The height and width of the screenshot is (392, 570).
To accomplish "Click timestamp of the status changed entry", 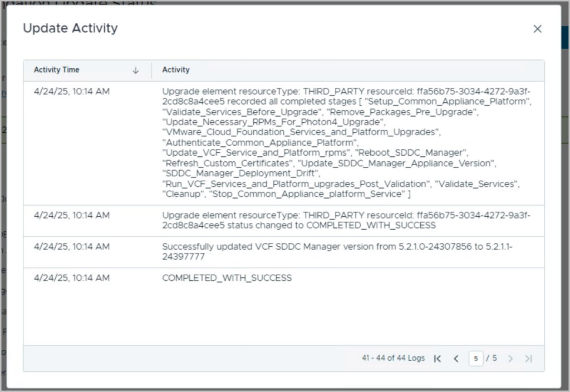I will pos(72,215).
